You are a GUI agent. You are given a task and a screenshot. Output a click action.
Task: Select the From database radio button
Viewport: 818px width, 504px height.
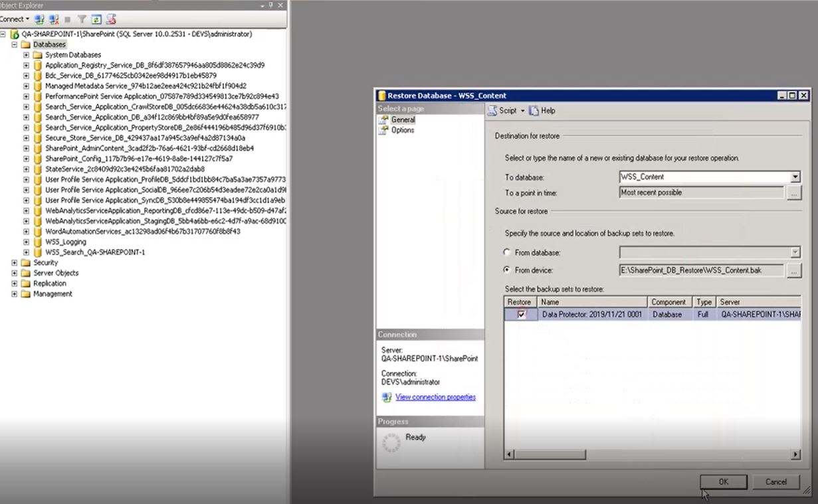click(x=508, y=252)
